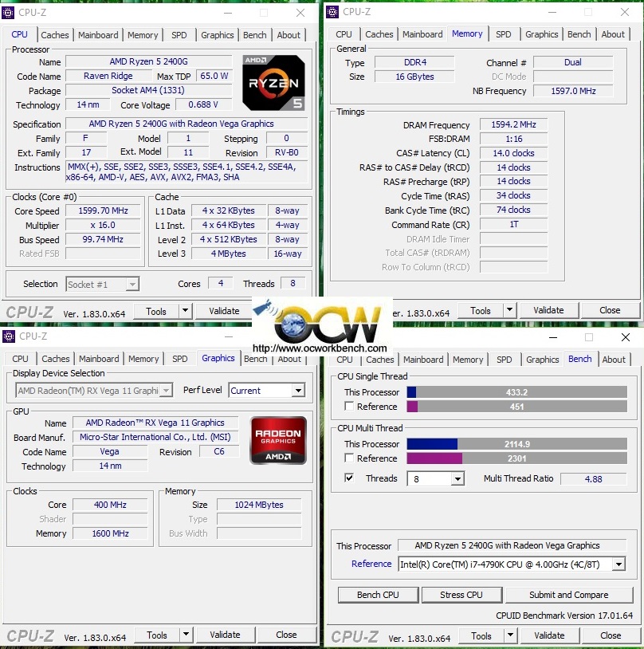Click multi thread Reference bar 2301
Image resolution: width=644 pixels, height=649 pixels.
[516, 458]
